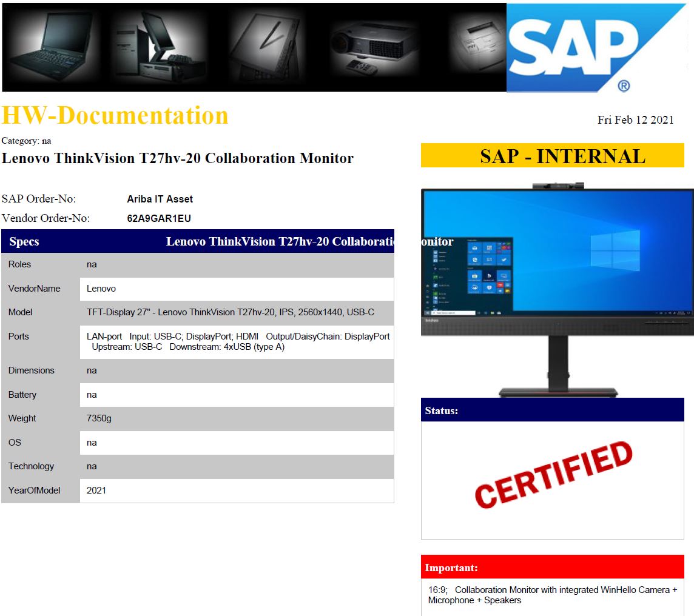Click the Status: section header
Viewport: 694px width, 616px height.
pos(553,410)
